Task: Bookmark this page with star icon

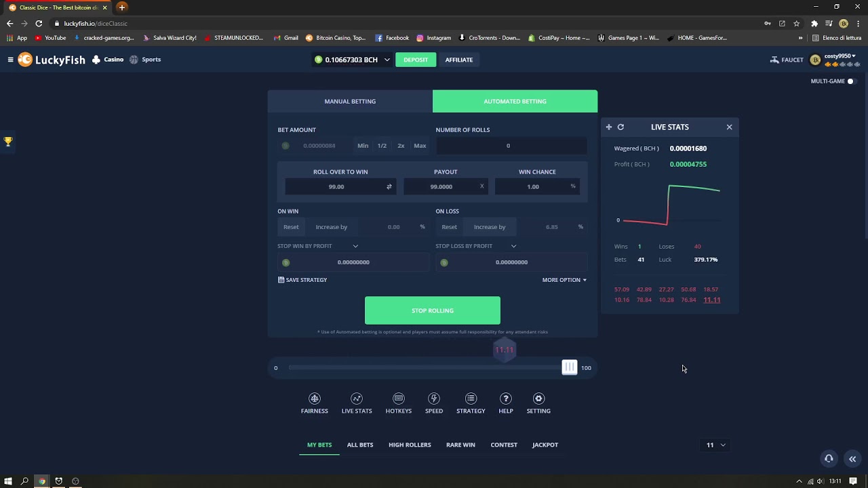Action: tap(797, 23)
